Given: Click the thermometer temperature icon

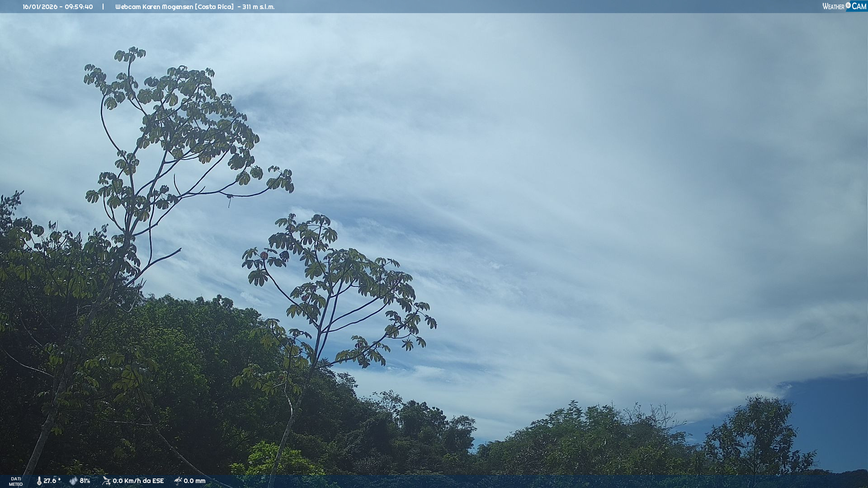Looking at the screenshot, I should [39, 481].
